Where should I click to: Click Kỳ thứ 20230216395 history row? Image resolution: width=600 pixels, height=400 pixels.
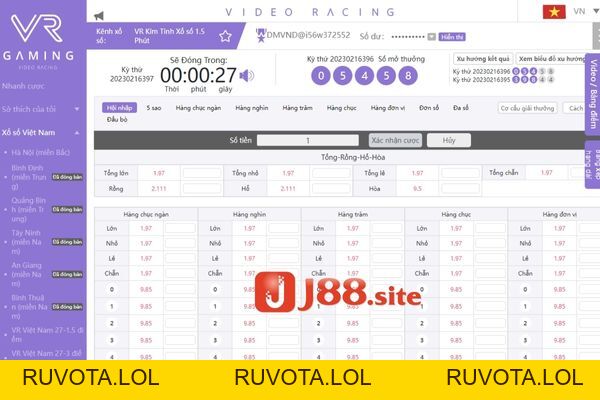click(503, 80)
